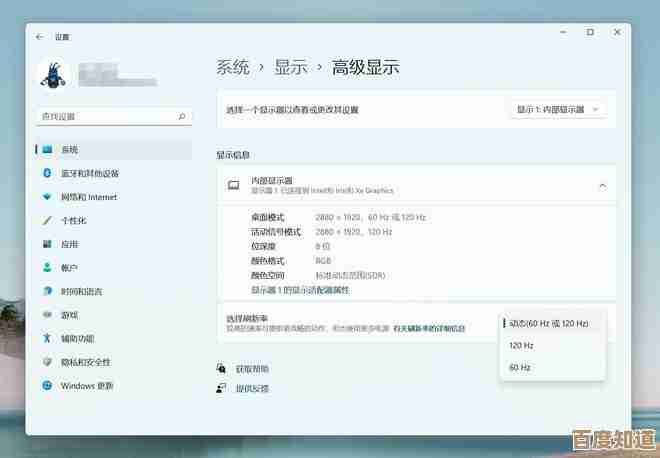Screen dimensions: 660x458
Task: Open 显示器 1 的显示适配器属性 link
Action: (300, 290)
